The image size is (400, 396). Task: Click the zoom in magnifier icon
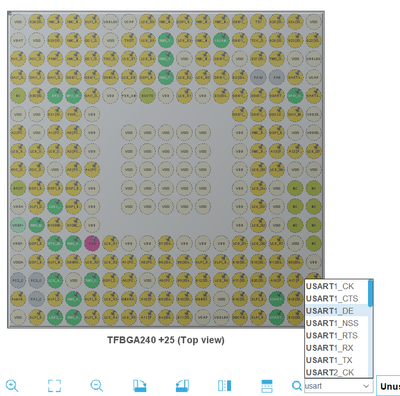(12, 386)
